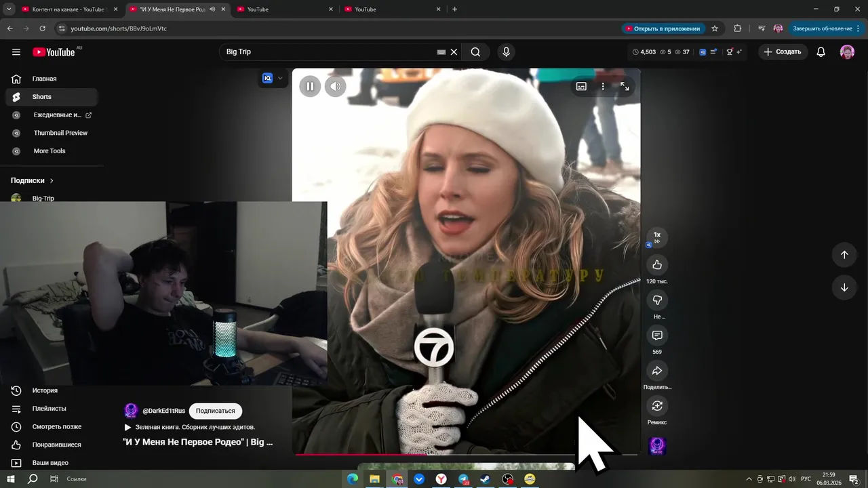Open the media controls icon in Chrome toolbar

[x=762, y=28]
